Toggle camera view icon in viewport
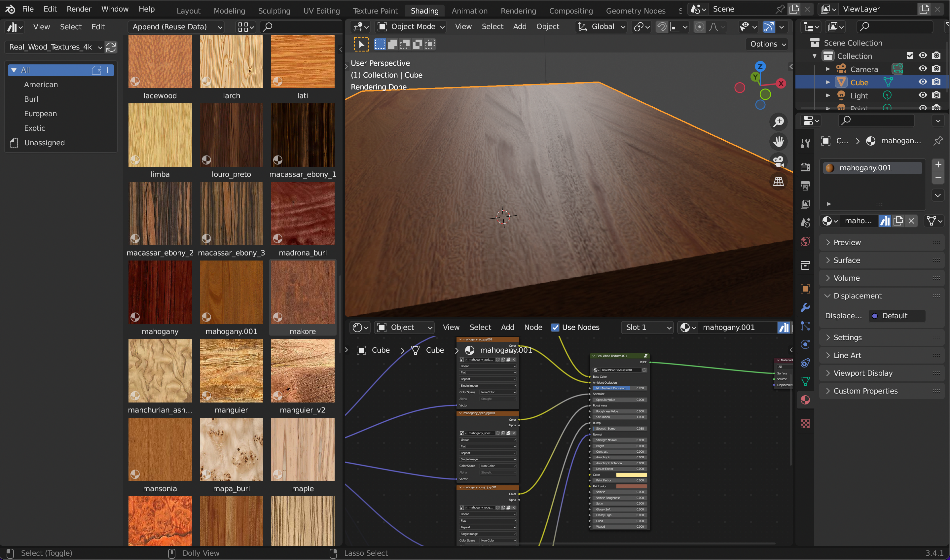This screenshot has height=560, width=950. click(x=778, y=162)
